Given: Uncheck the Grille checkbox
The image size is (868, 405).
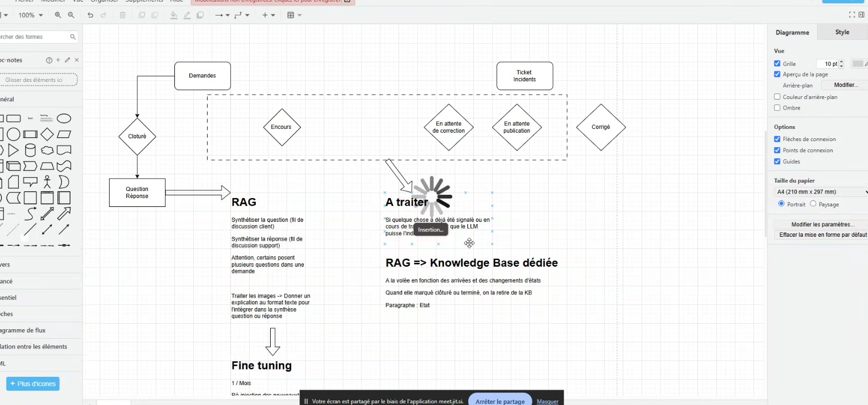Looking at the screenshot, I should click(x=777, y=64).
